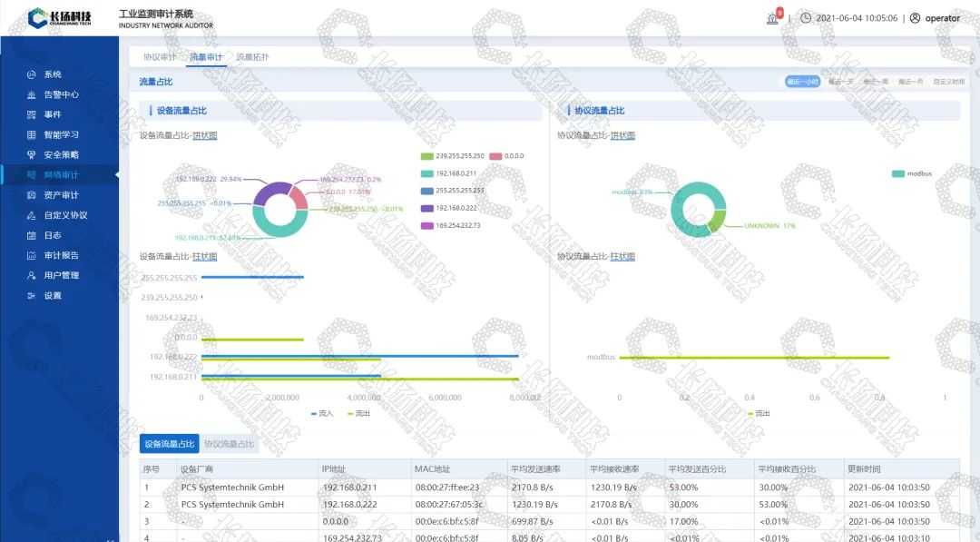Click the 智能学习 sidebar icon
Image resolution: width=980 pixels, height=542 pixels.
(x=32, y=134)
